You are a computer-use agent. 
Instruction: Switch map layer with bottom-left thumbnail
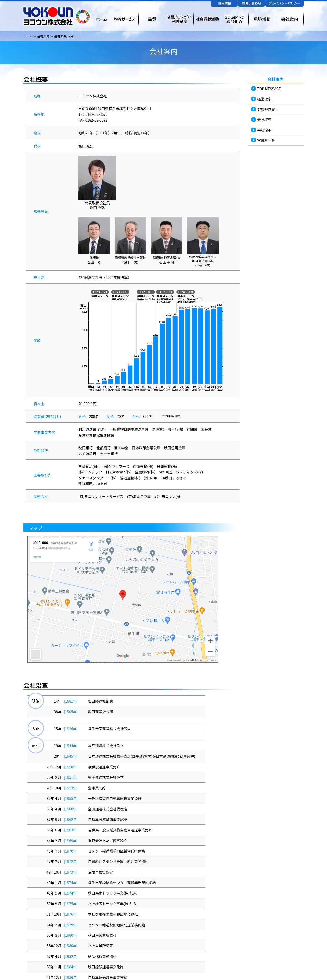[x=35, y=654]
